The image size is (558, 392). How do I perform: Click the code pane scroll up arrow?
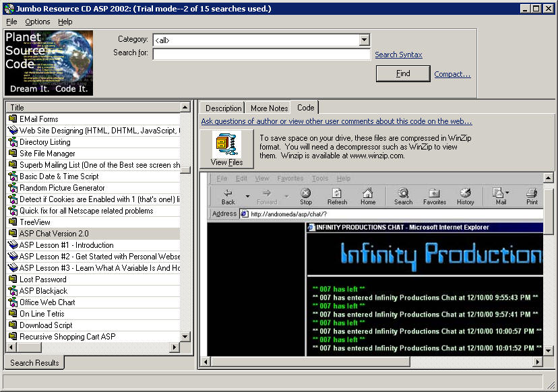[x=548, y=177]
